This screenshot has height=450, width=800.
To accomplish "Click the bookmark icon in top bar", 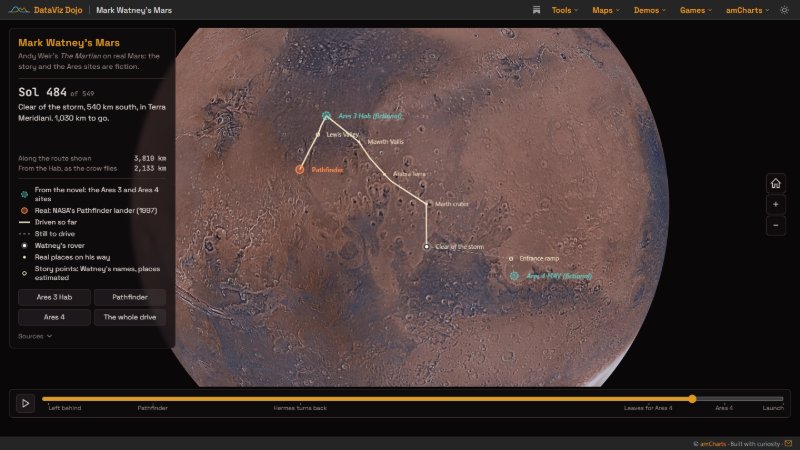I will [x=536, y=10].
